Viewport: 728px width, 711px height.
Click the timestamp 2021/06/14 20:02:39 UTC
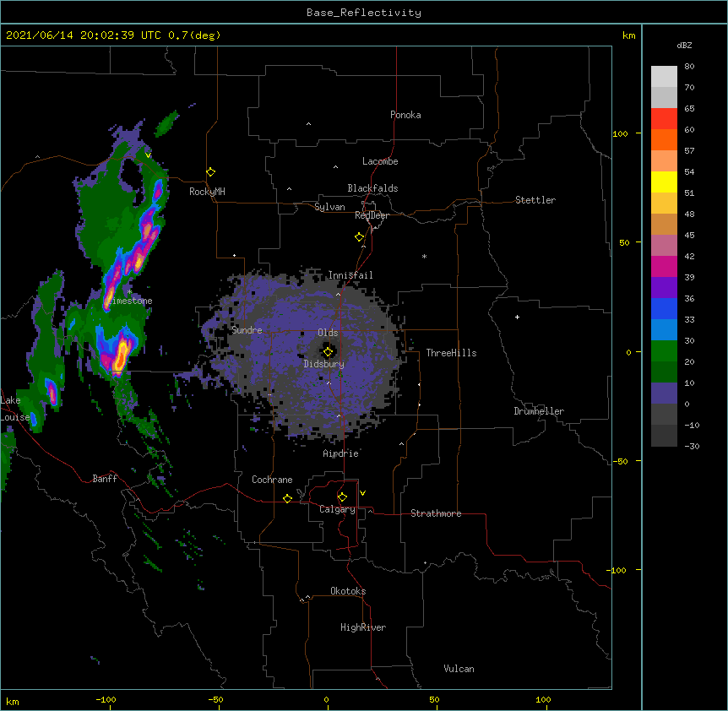[x=83, y=35]
